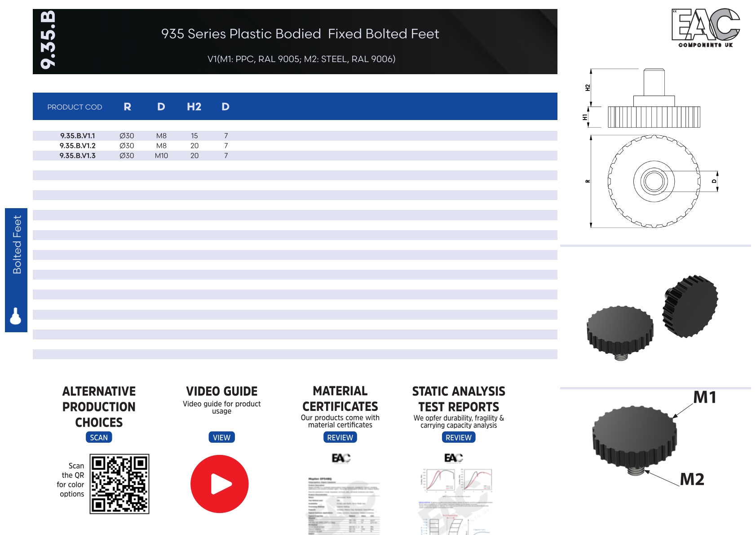Screen dimensions: 756x535
Task: Play the red video guide button
Action: pyautogui.click(x=220, y=484)
